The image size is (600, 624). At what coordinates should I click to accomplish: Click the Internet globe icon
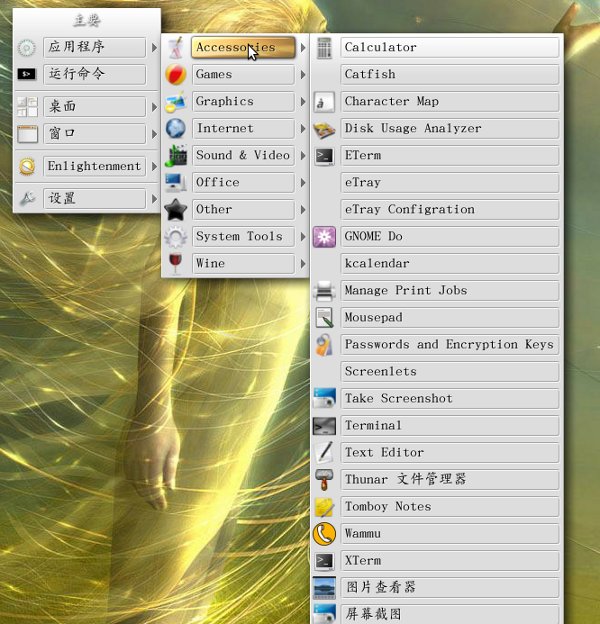[175, 129]
